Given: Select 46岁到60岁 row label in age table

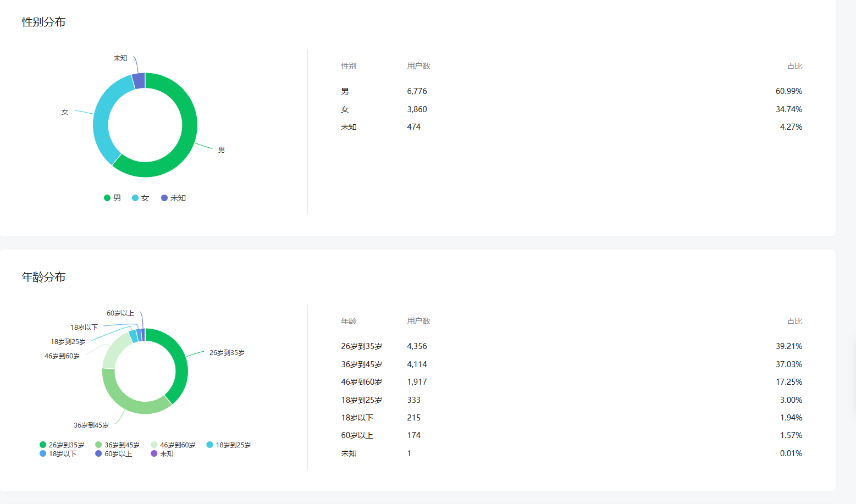Looking at the screenshot, I should pyautogui.click(x=361, y=382).
